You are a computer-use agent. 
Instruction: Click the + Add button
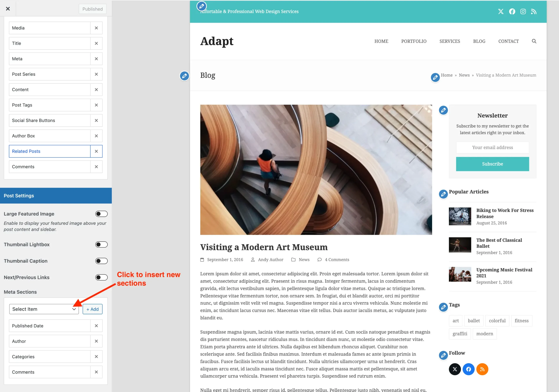(92, 309)
